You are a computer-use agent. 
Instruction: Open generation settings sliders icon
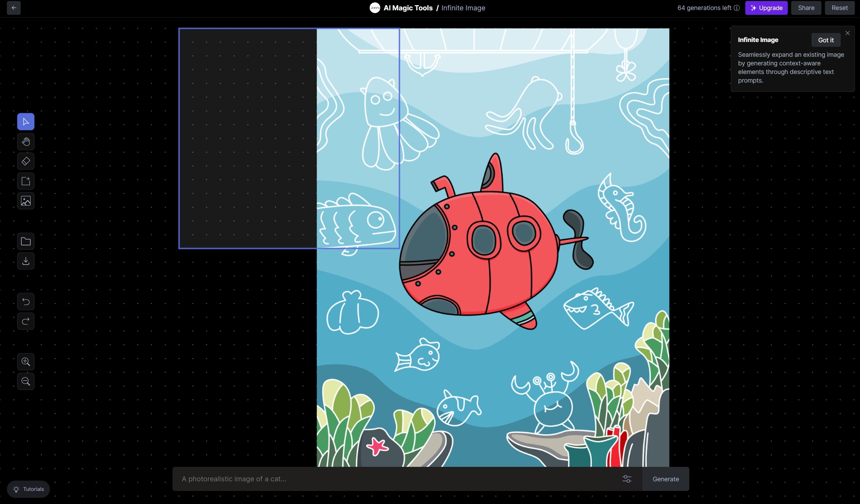627,479
